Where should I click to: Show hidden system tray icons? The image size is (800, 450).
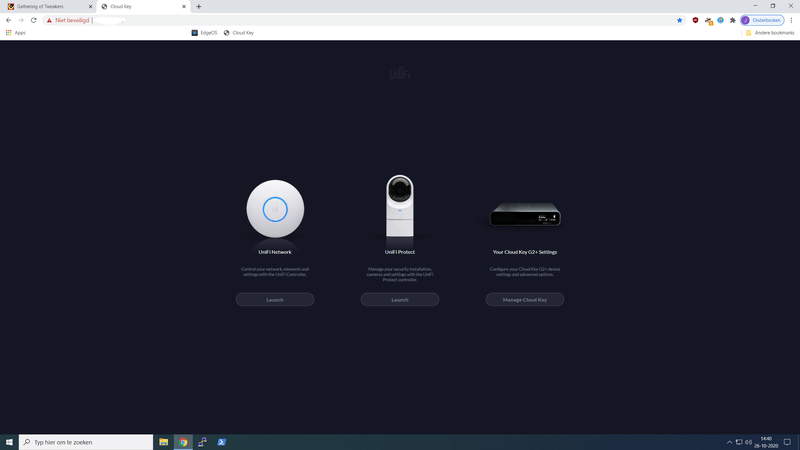(x=729, y=442)
